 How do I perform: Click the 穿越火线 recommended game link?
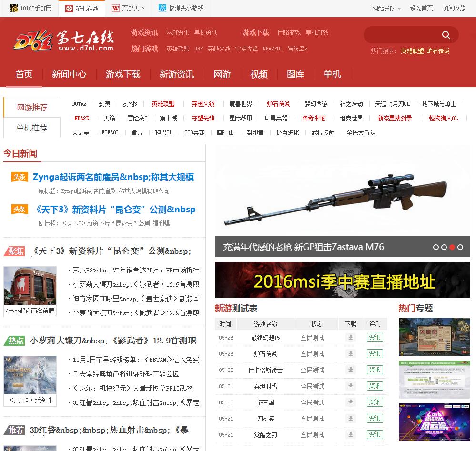(203, 104)
